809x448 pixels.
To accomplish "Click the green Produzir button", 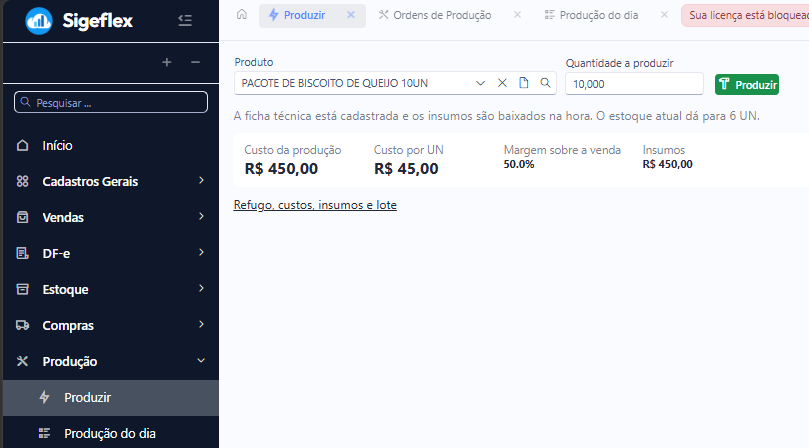I will coord(747,85).
